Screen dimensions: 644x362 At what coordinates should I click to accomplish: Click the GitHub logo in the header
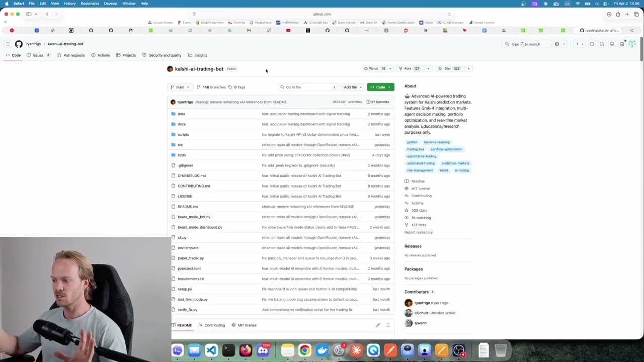[19, 44]
